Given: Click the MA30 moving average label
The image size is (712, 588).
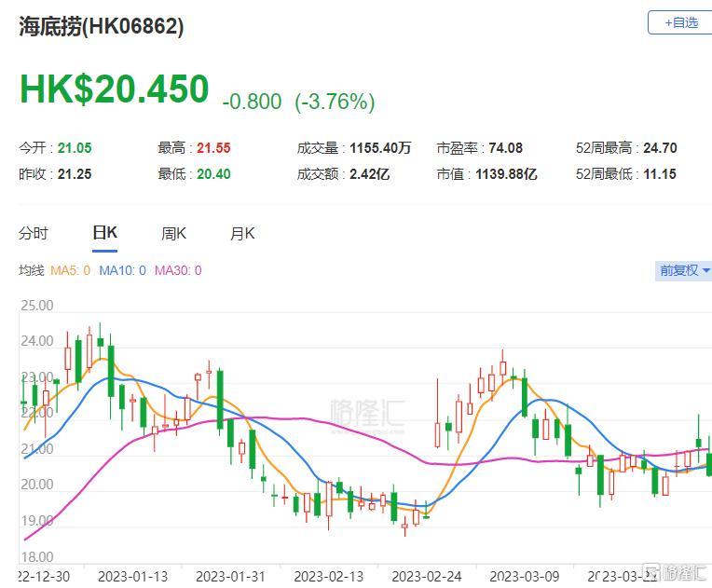Looking at the screenshot, I should coord(178,270).
